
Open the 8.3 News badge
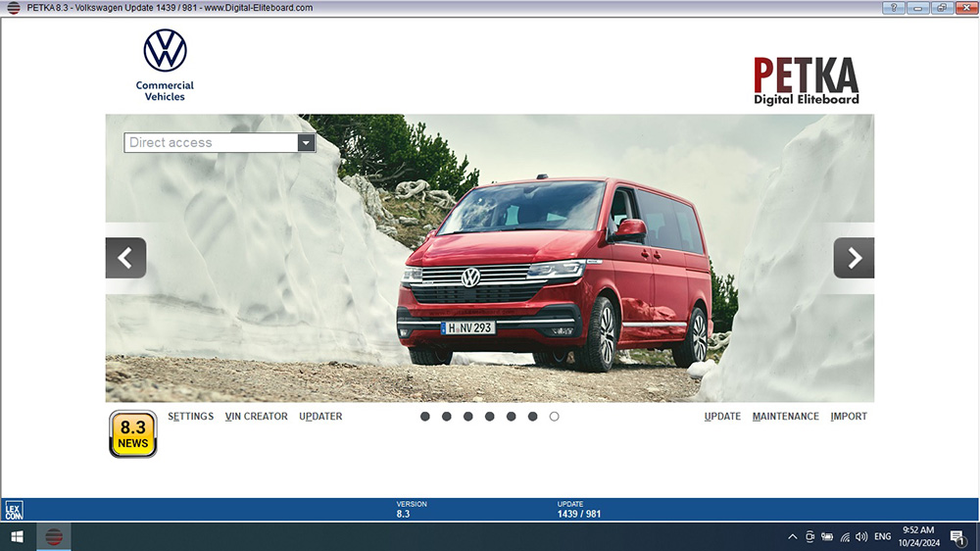[x=133, y=434]
